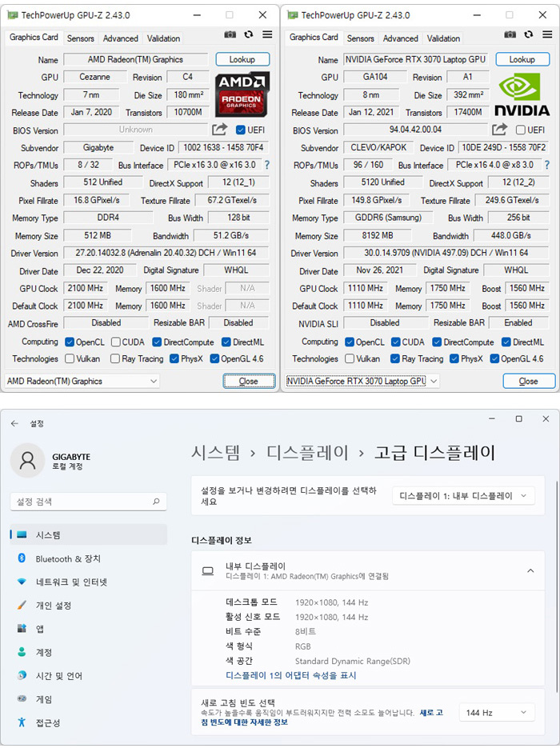Screen dimensions: 560x748
Task: Click refresh icon in NVIDIA GPU-Z window
Action: tap(529, 34)
